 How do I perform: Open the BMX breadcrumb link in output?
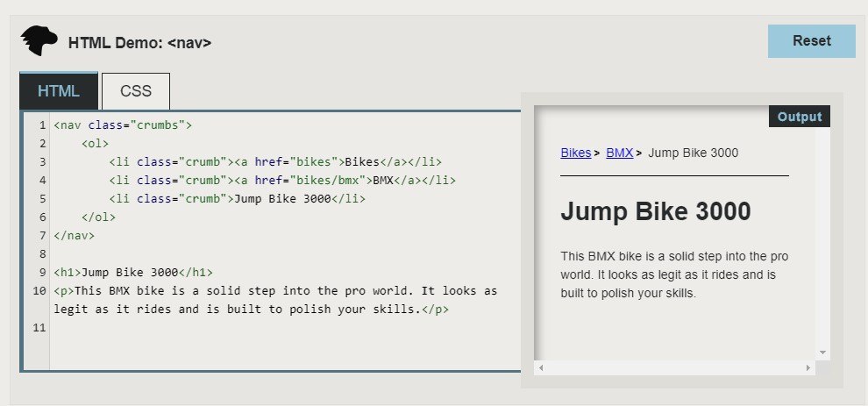tap(620, 153)
